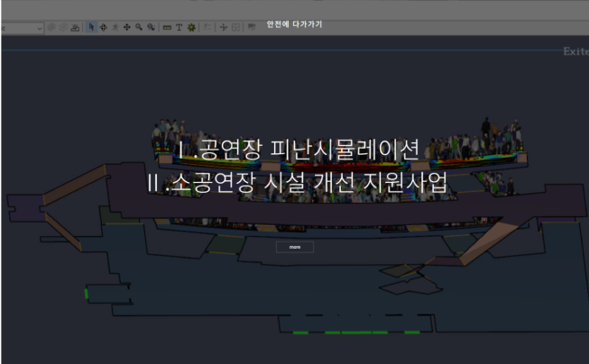Click the crosshair move tool icon
The image size is (589, 364).
[224, 28]
